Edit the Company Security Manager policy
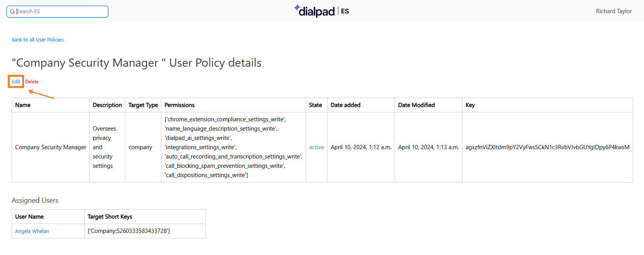The width and height of the screenshot is (644, 255). click(16, 81)
